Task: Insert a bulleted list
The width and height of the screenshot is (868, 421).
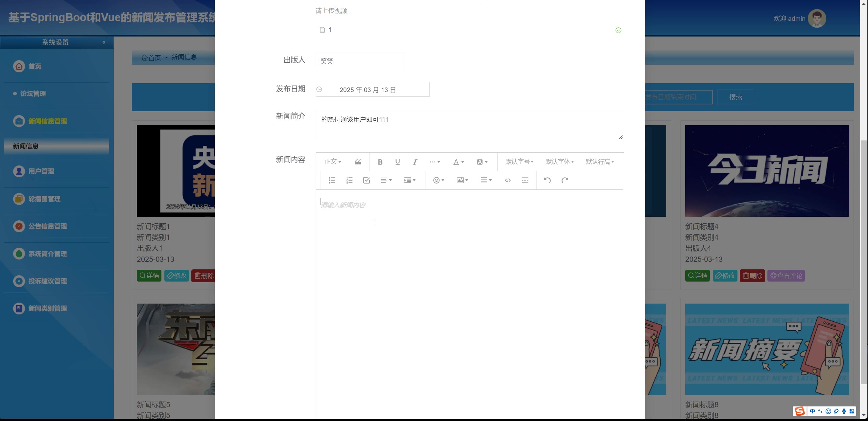Action: pyautogui.click(x=331, y=180)
